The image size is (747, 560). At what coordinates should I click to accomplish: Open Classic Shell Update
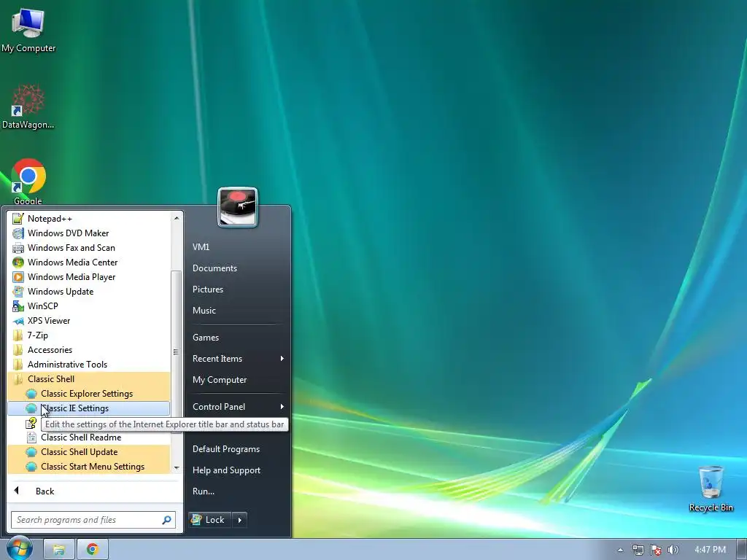pos(88,452)
